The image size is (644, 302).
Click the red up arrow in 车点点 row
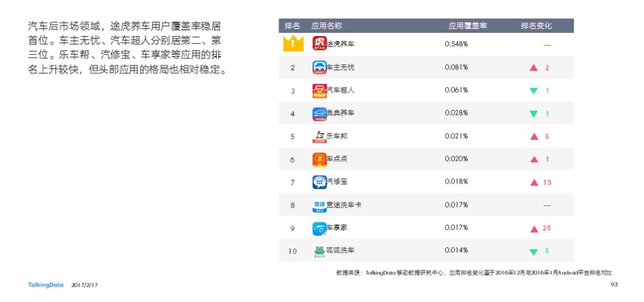tap(534, 159)
